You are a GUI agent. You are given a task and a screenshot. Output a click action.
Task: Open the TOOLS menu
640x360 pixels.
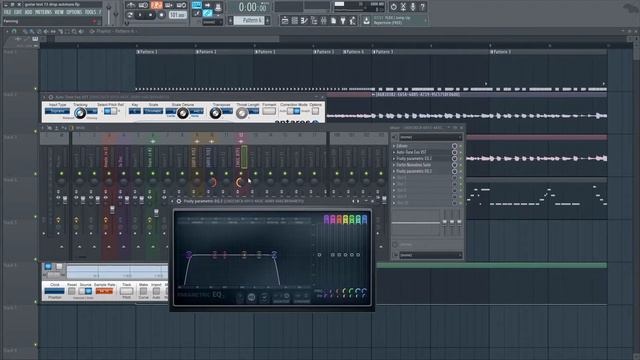[90, 12]
